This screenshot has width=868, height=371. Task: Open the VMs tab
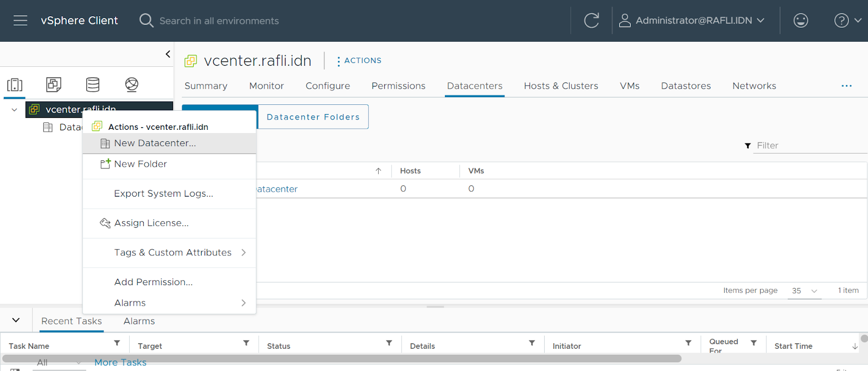point(629,86)
